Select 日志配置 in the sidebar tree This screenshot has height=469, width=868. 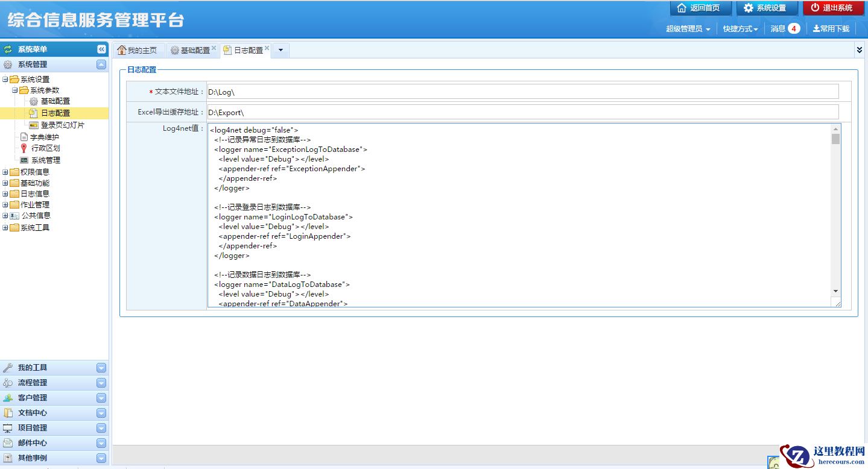(x=55, y=113)
